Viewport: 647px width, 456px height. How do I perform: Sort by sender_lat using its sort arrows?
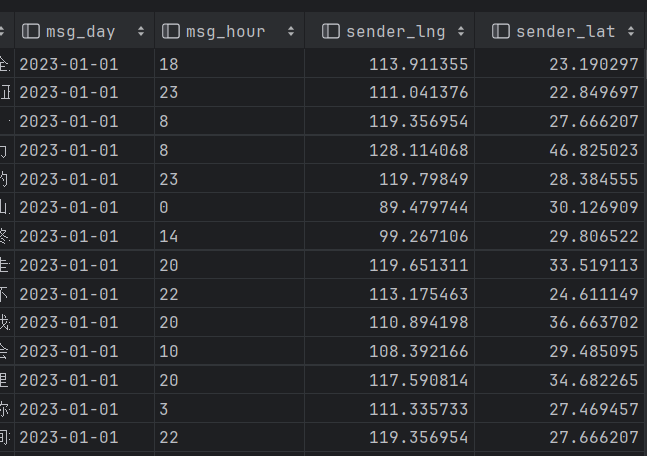[x=631, y=31]
